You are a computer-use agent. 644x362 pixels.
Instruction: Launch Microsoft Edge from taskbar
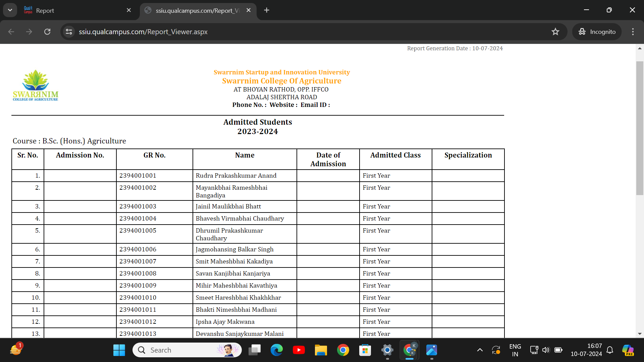[x=277, y=350]
